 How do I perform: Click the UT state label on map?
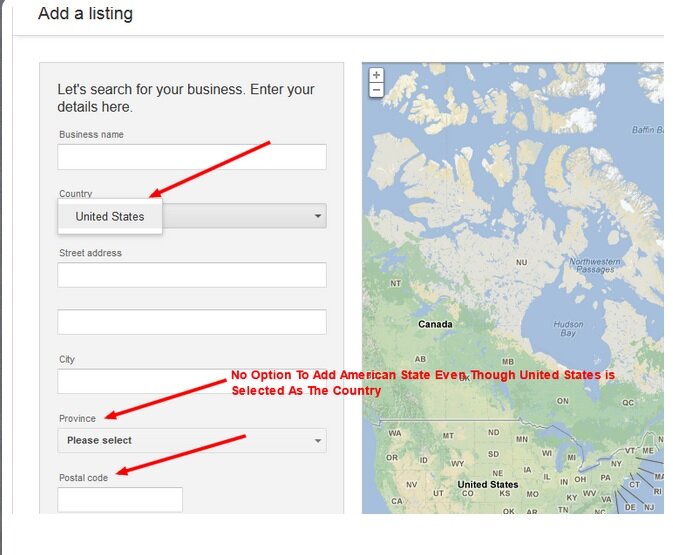pos(438,493)
